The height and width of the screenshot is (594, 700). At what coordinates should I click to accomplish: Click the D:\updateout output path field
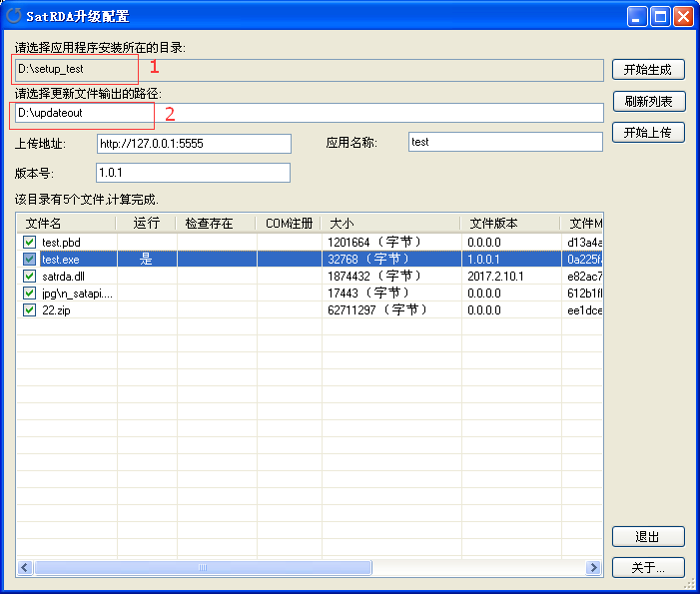pyautogui.click(x=310, y=113)
